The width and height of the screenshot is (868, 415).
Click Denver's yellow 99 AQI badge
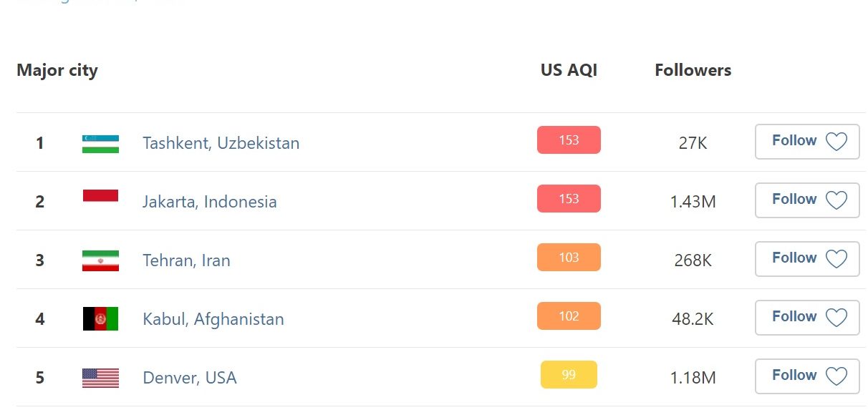pos(569,375)
